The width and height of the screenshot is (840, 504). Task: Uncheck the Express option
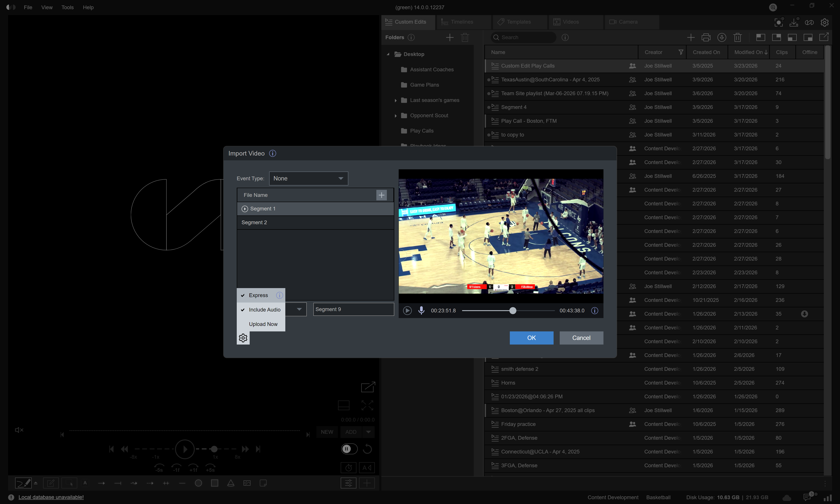pos(258,295)
